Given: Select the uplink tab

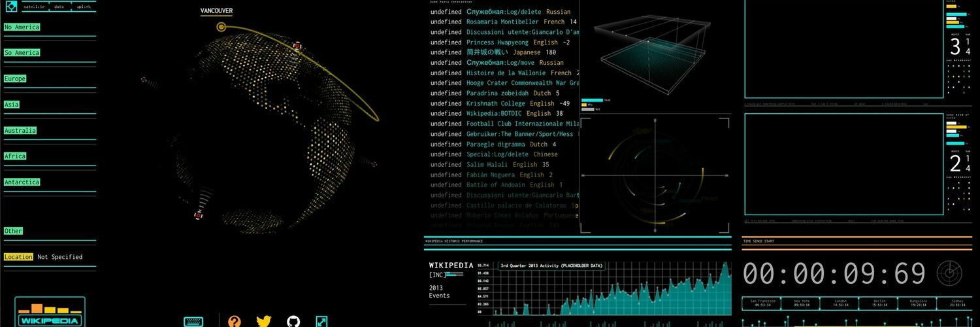Looking at the screenshot, I should [84, 7].
